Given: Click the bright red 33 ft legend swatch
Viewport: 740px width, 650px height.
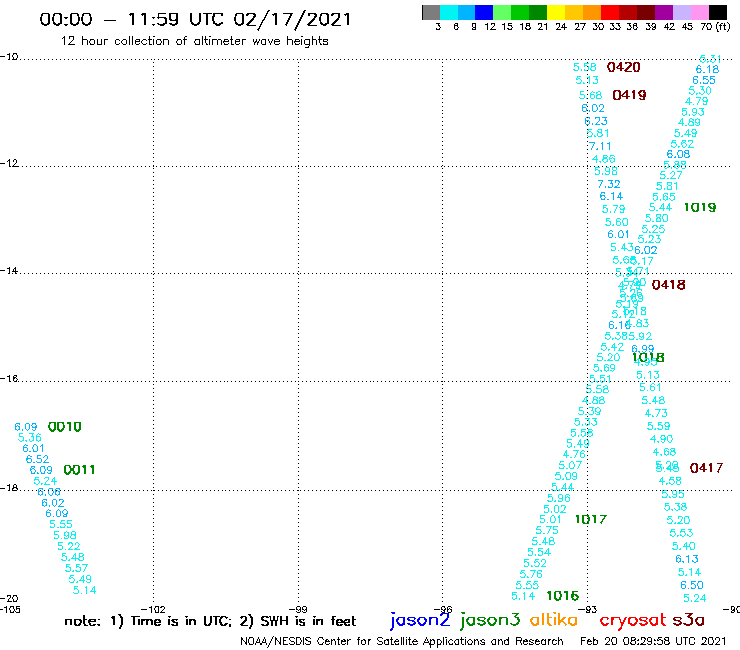Looking at the screenshot, I should point(610,12).
